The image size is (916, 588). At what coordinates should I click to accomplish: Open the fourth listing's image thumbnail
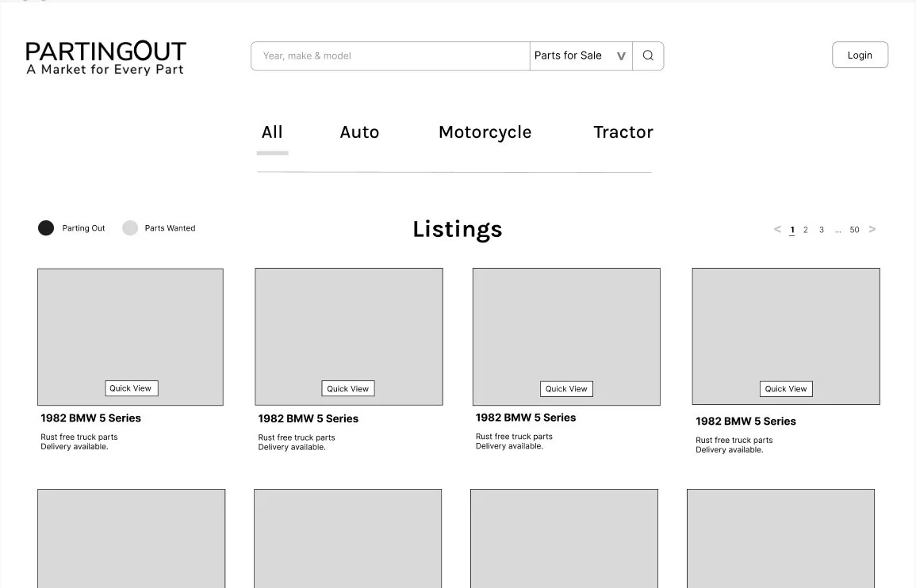[x=786, y=336]
